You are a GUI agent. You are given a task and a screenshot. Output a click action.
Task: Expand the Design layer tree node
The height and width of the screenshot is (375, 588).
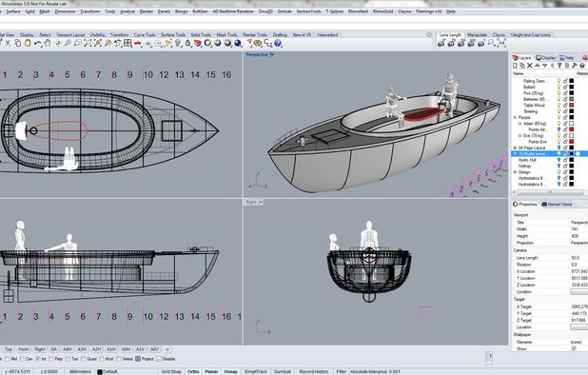point(515,172)
